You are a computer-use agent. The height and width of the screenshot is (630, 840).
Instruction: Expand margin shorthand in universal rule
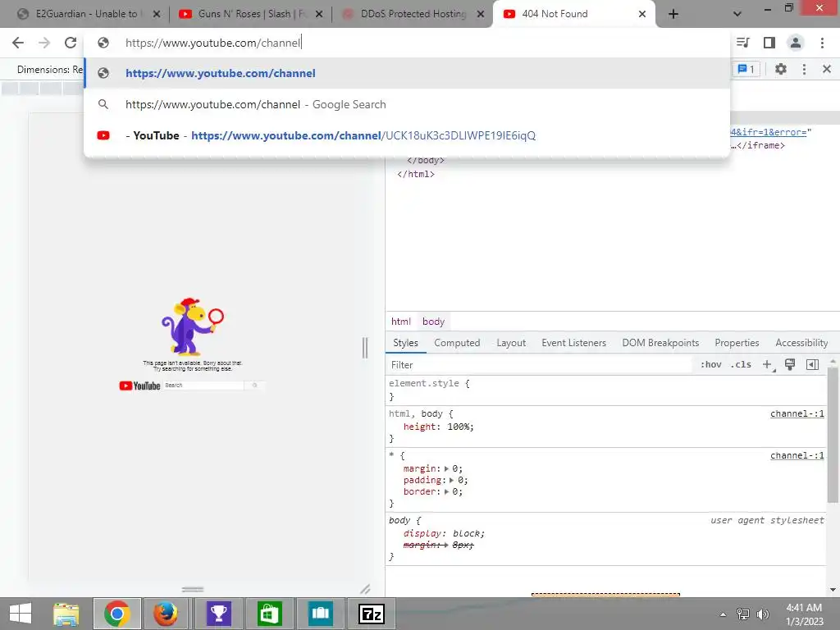click(x=446, y=468)
